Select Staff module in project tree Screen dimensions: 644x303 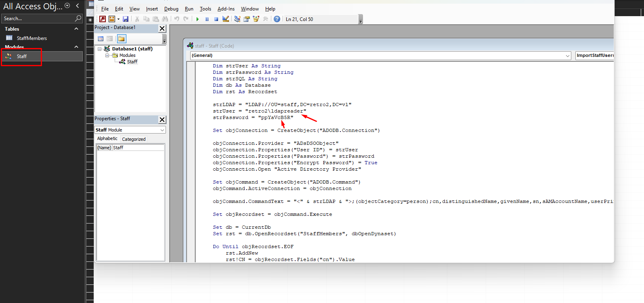point(132,62)
